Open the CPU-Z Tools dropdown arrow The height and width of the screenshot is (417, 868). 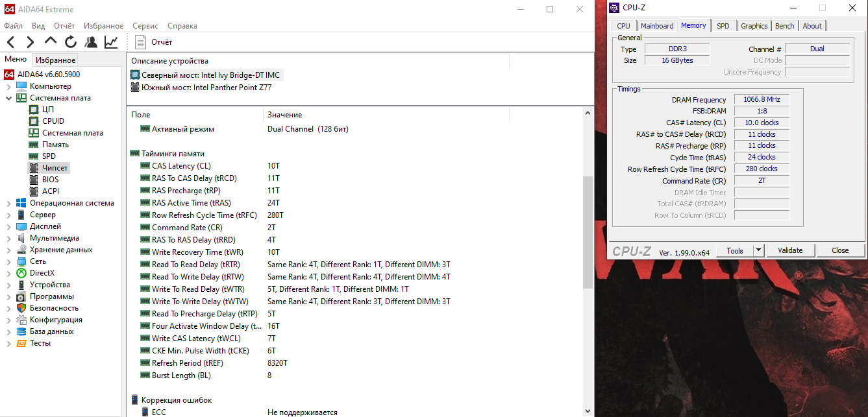point(758,250)
